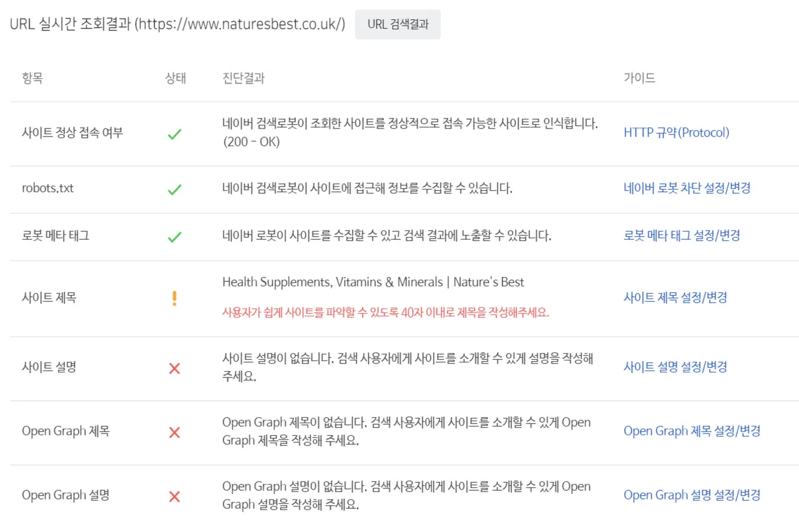Click the 상태 column header
This screenshot has width=799, height=532.
click(x=175, y=78)
